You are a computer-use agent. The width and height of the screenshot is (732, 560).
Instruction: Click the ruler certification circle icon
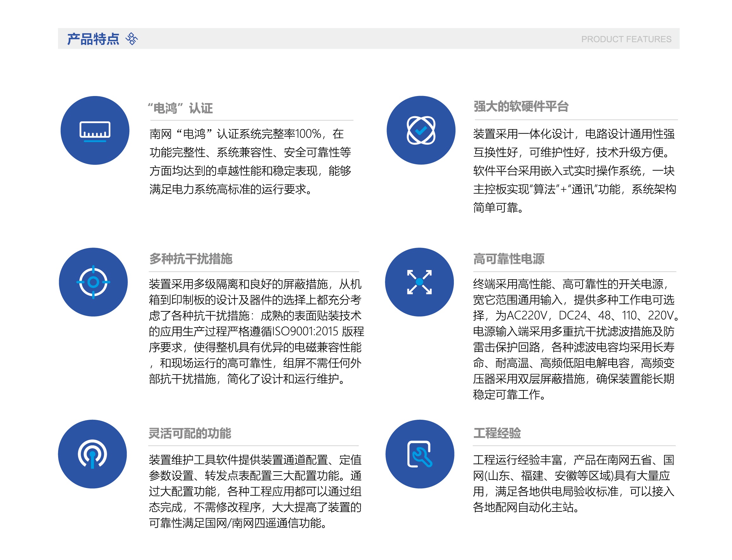[95, 131]
